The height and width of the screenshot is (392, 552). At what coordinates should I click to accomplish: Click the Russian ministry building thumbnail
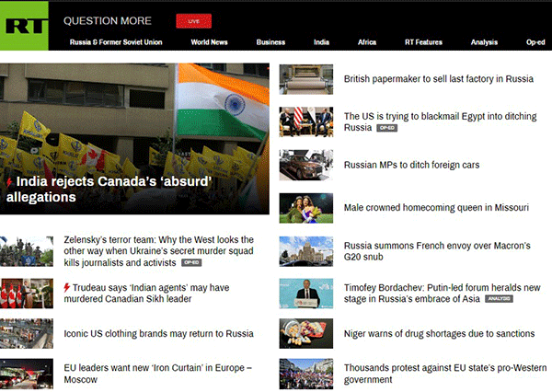[306, 251]
